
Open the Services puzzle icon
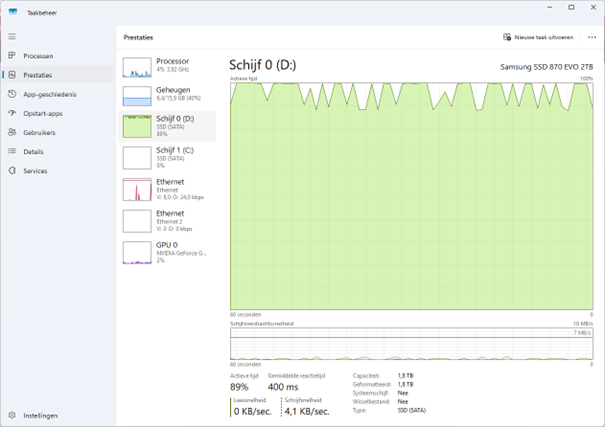pos(12,171)
